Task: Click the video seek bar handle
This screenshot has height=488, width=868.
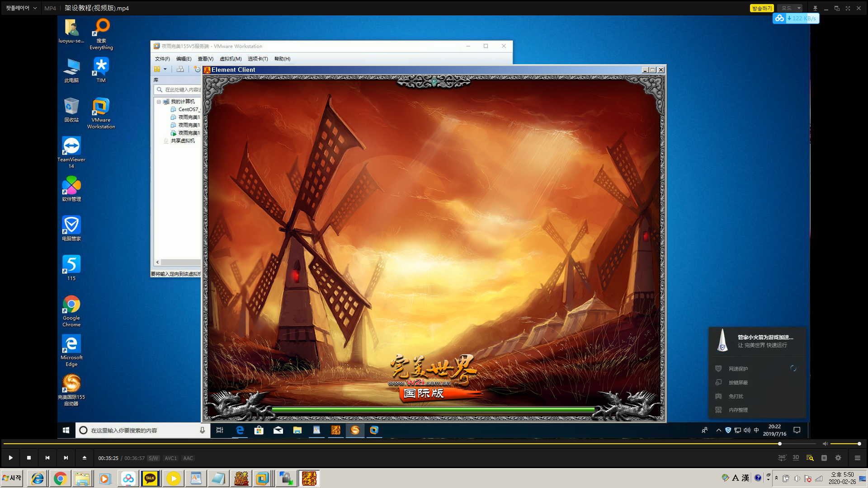Action: pyautogui.click(x=780, y=444)
